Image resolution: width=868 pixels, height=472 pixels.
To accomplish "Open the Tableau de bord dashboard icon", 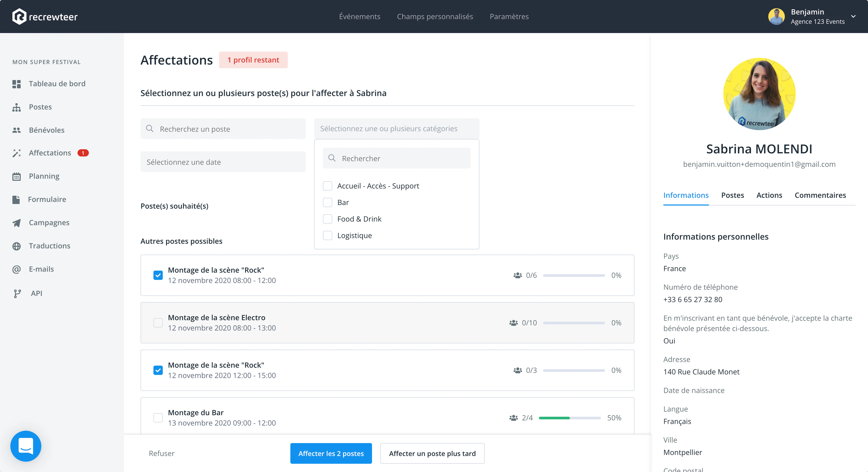I will coord(17,84).
